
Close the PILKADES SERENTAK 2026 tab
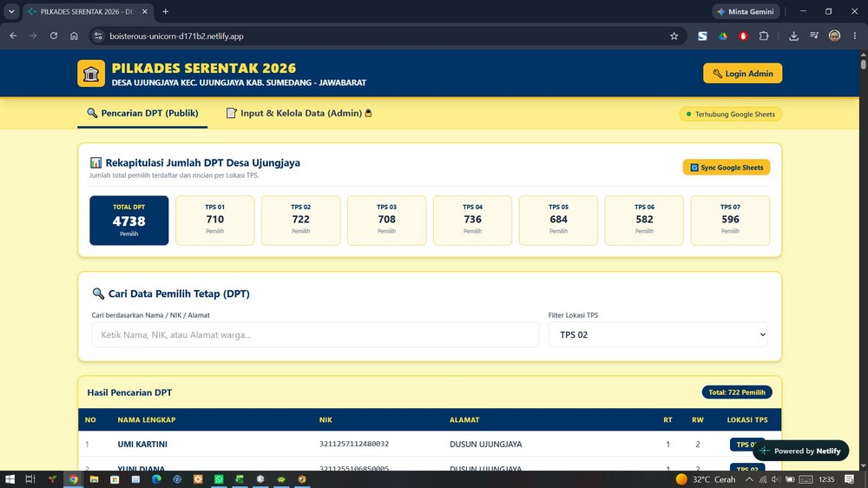click(144, 11)
